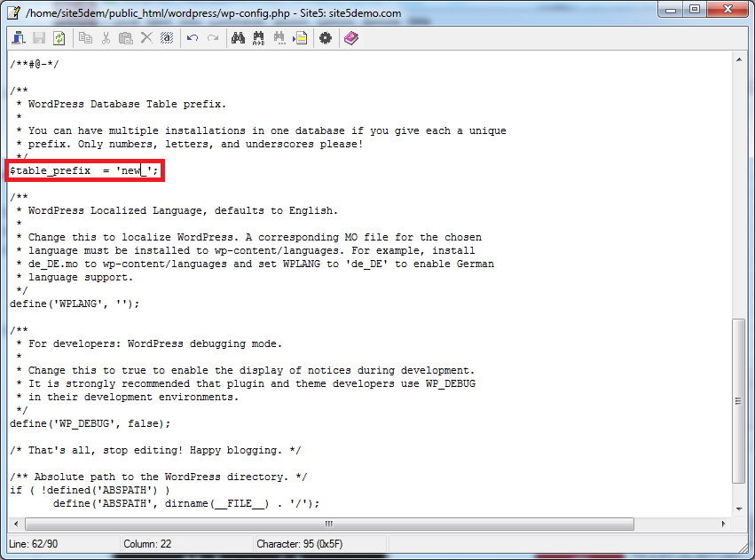Click 'That's all, stop editing!' comment line

(155, 450)
